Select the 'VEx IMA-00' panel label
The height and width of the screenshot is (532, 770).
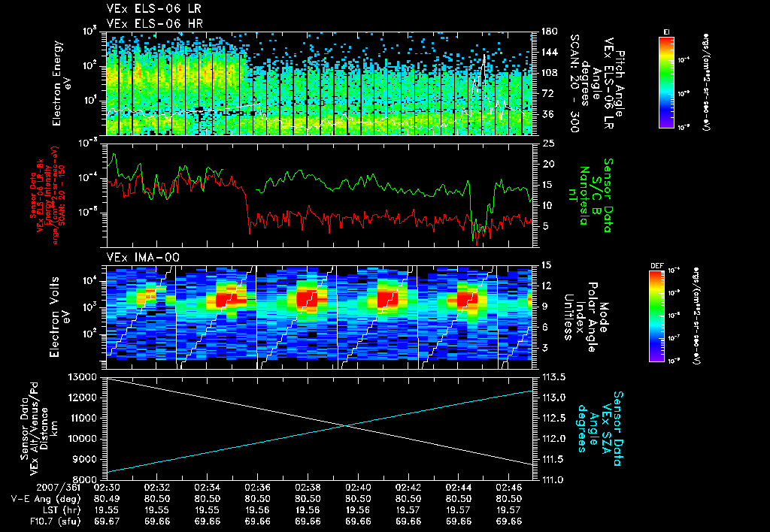pyautogui.click(x=143, y=257)
